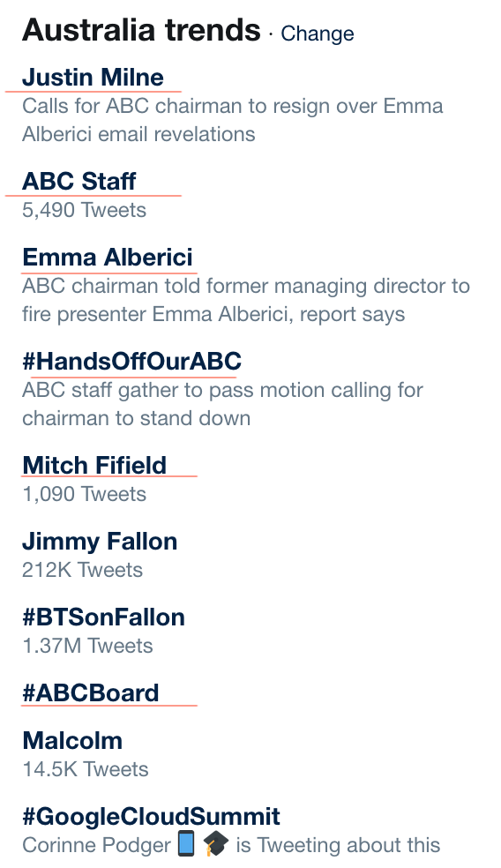Viewport: 501px width, 868px height.
Task: Open the #HandsOffOurABC hashtag
Action: click(x=131, y=361)
